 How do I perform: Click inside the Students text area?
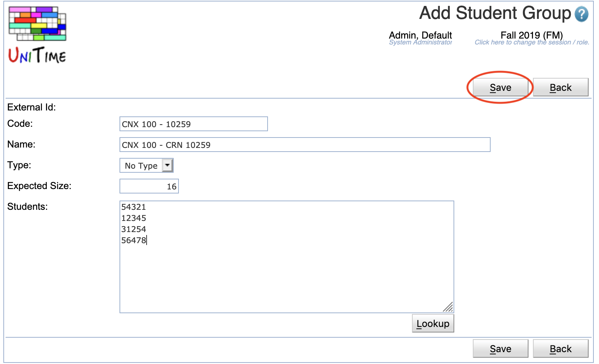click(x=287, y=257)
